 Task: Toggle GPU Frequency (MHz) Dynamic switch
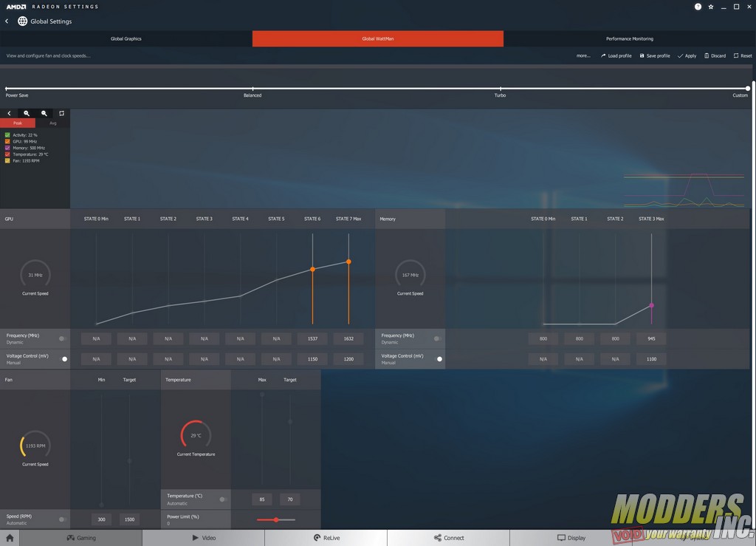[x=63, y=338]
